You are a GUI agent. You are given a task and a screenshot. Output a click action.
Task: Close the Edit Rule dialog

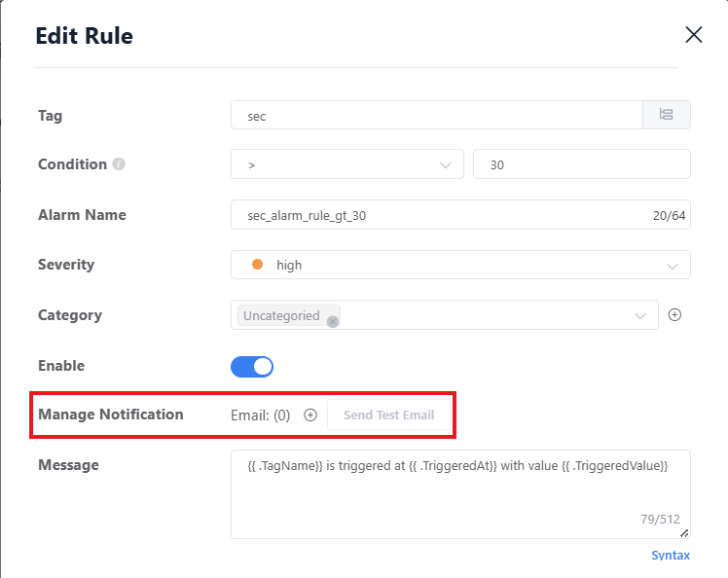pos(693,35)
